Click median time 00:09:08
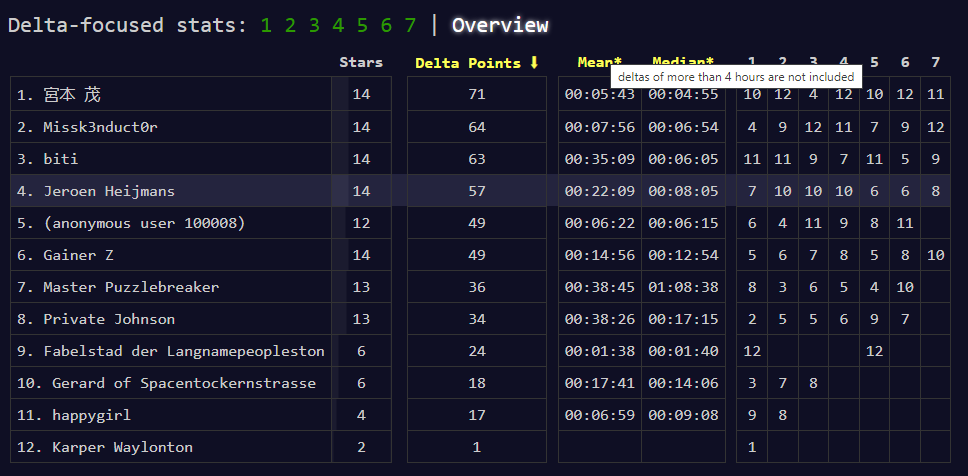This screenshot has width=968, height=476. click(683, 416)
